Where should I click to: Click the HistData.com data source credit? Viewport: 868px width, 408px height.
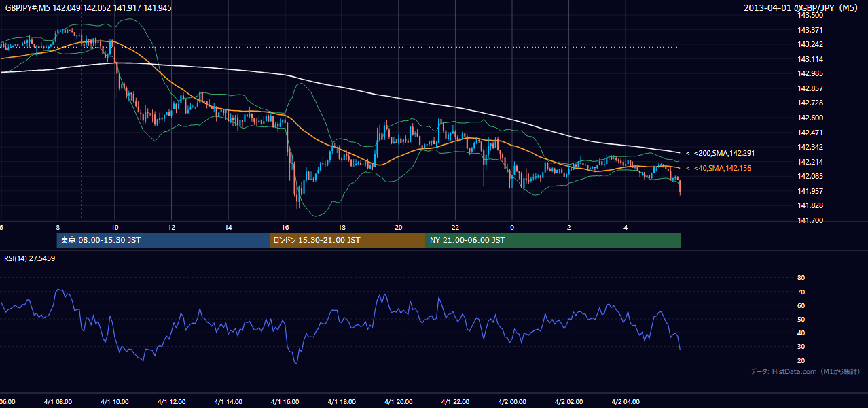(x=806, y=371)
